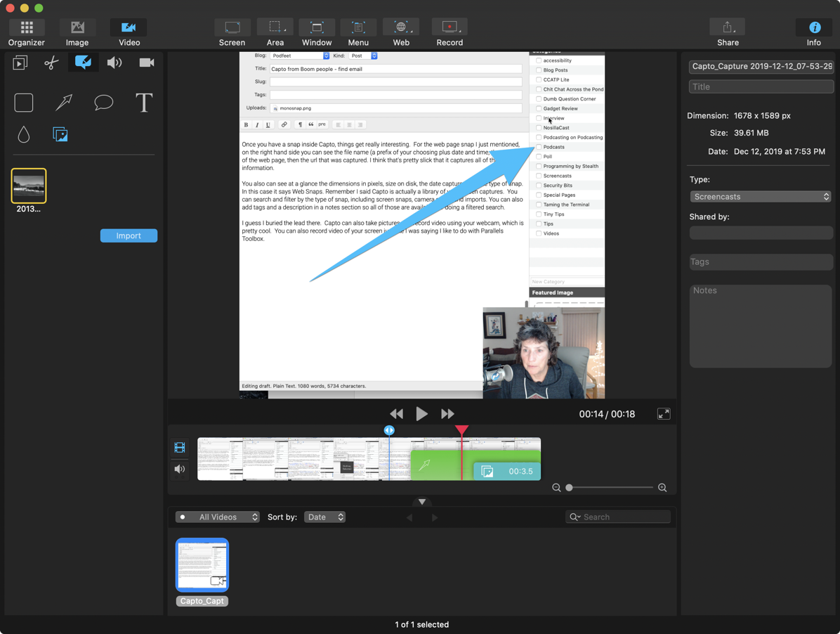Image resolution: width=840 pixels, height=634 pixels.
Task: Open the All Videos filter dropdown
Action: click(x=218, y=517)
